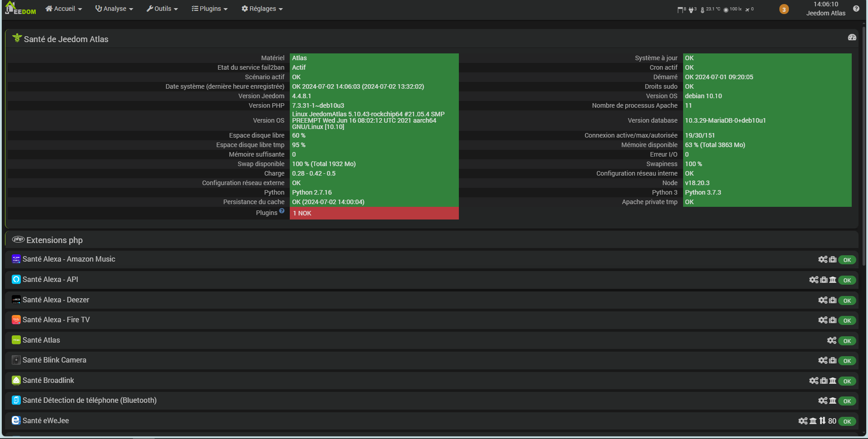Viewport: 868px width, 439px height.
Task: Click the gauge icon in Santé de Jeedom Atlas header
Action: 852,38
